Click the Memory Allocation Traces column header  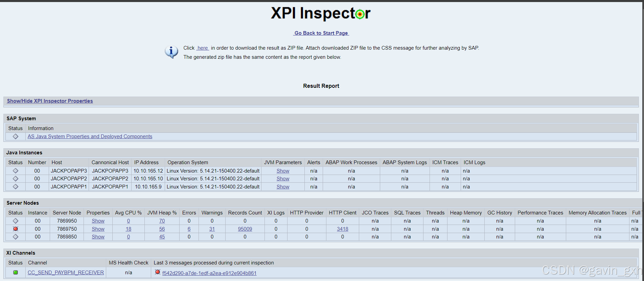[x=598, y=213]
